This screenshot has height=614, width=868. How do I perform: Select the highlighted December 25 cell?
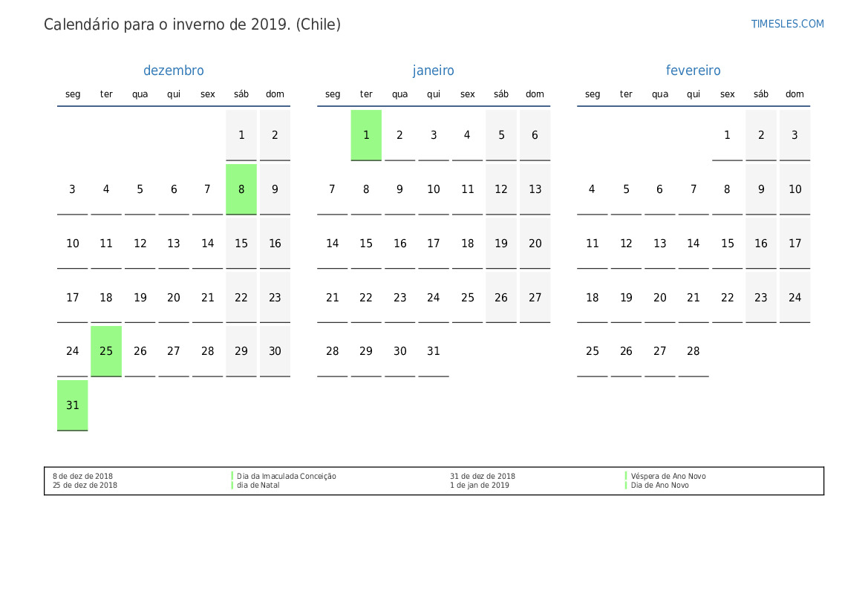pyautogui.click(x=106, y=351)
